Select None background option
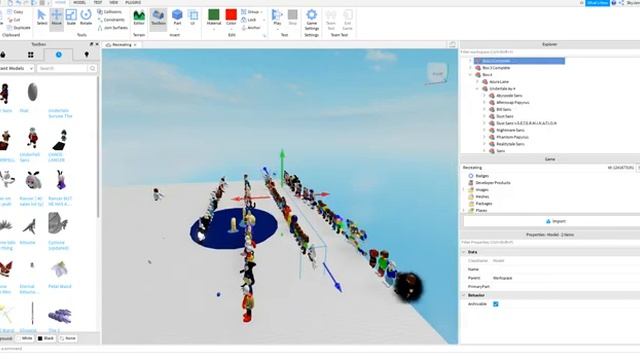 (68, 338)
